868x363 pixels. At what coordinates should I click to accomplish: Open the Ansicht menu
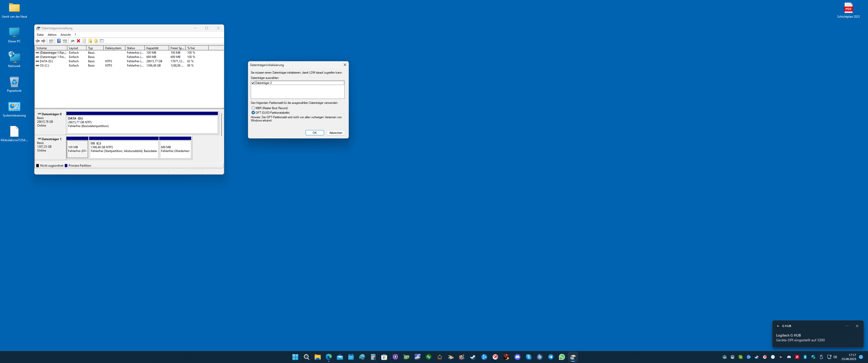[65, 35]
